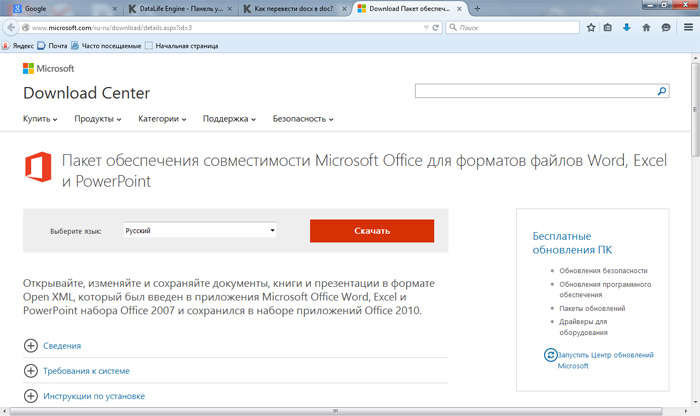Click the horizontal scrollbar thumb
This screenshot has height=416, width=700.
tap(336, 411)
